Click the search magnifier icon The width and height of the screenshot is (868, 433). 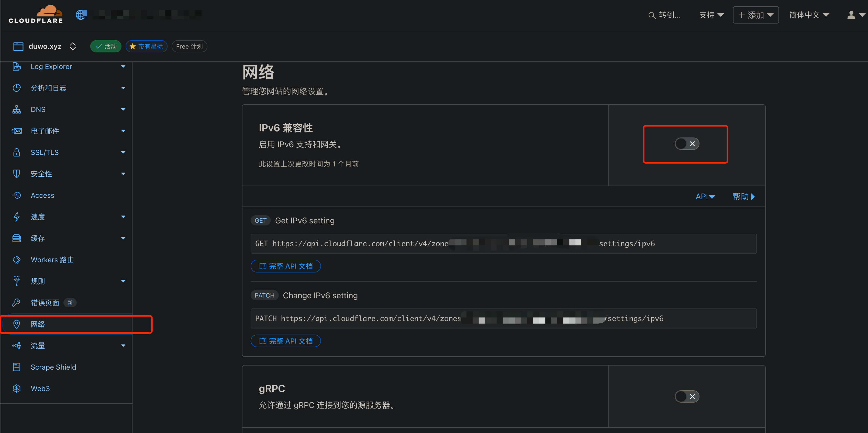(652, 16)
